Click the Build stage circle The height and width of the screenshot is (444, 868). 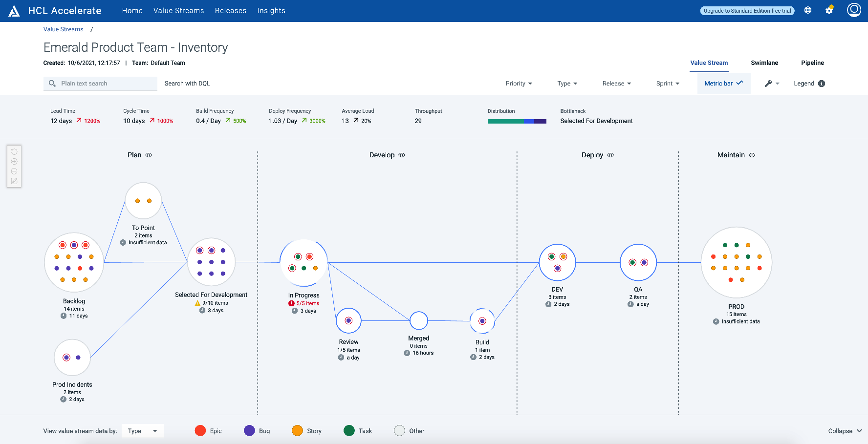point(482,321)
